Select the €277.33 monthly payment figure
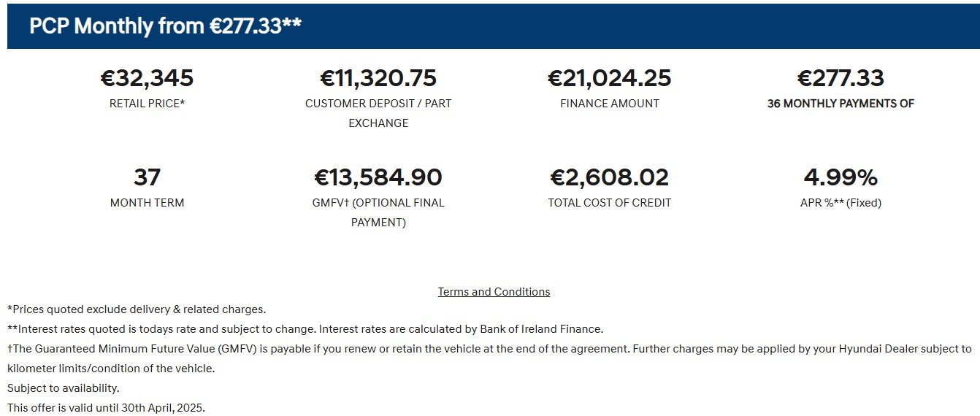 (841, 78)
